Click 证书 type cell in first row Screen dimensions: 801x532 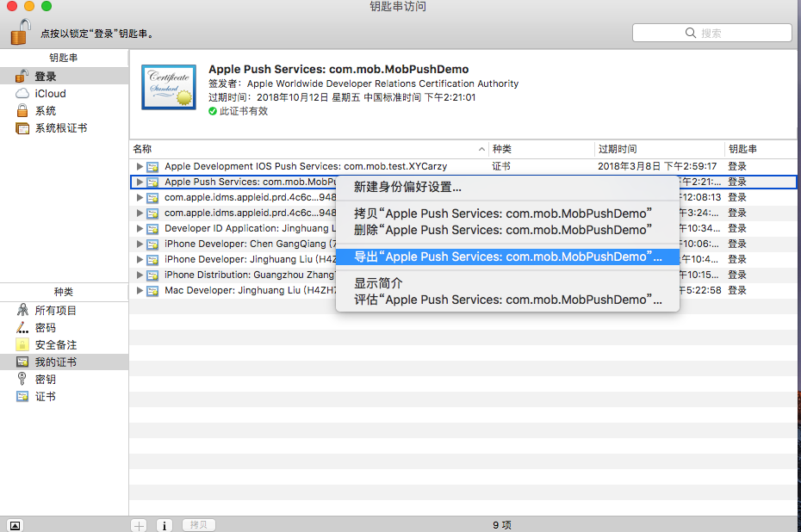tap(501, 166)
